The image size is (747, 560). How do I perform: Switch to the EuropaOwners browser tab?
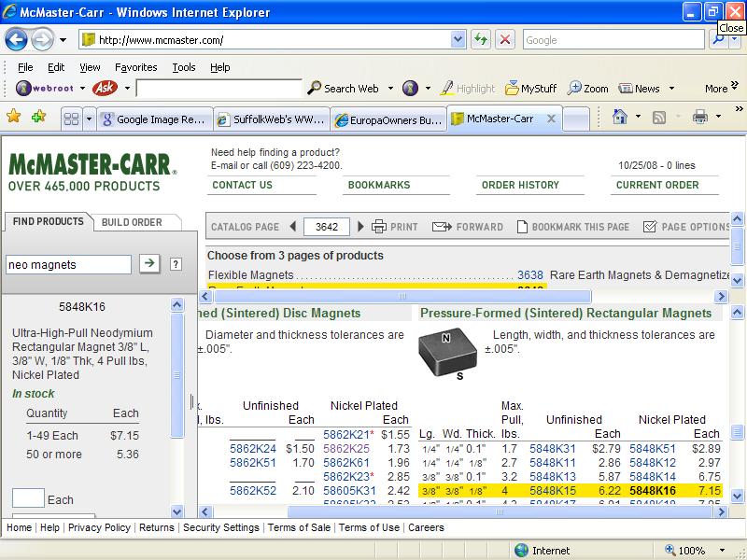coord(388,119)
